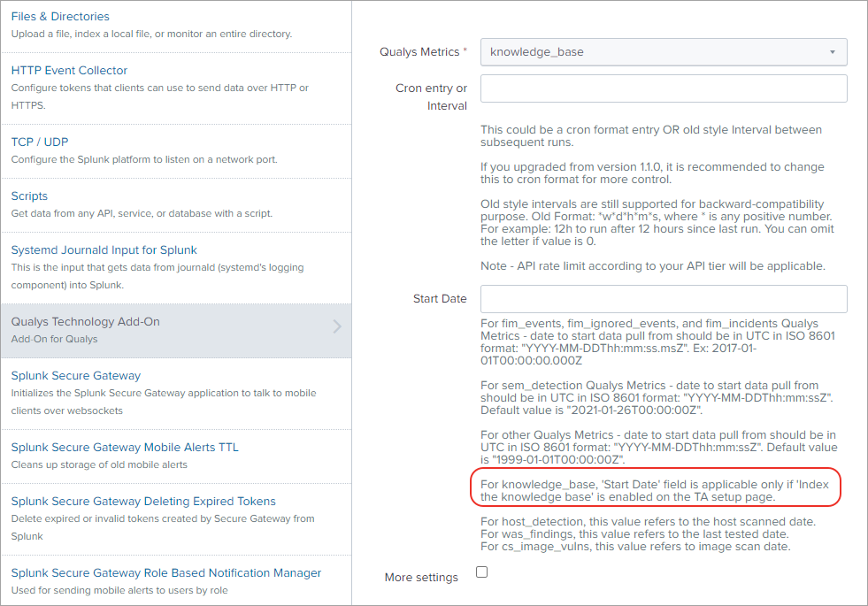Click 'Delete expired or invalid tokens' description
Screen dimensions: 868x606
pos(163,527)
